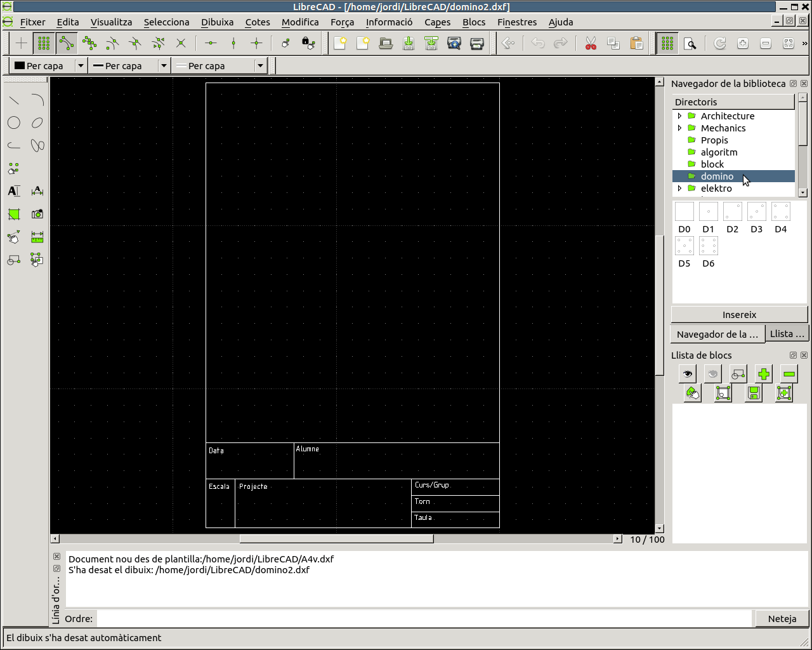Select the Spline curve tool
This screenshot has width=812, height=650.
click(37, 146)
